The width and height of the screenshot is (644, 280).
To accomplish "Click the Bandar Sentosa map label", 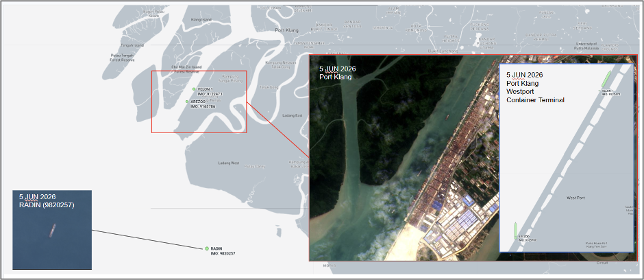I will point(353,23).
